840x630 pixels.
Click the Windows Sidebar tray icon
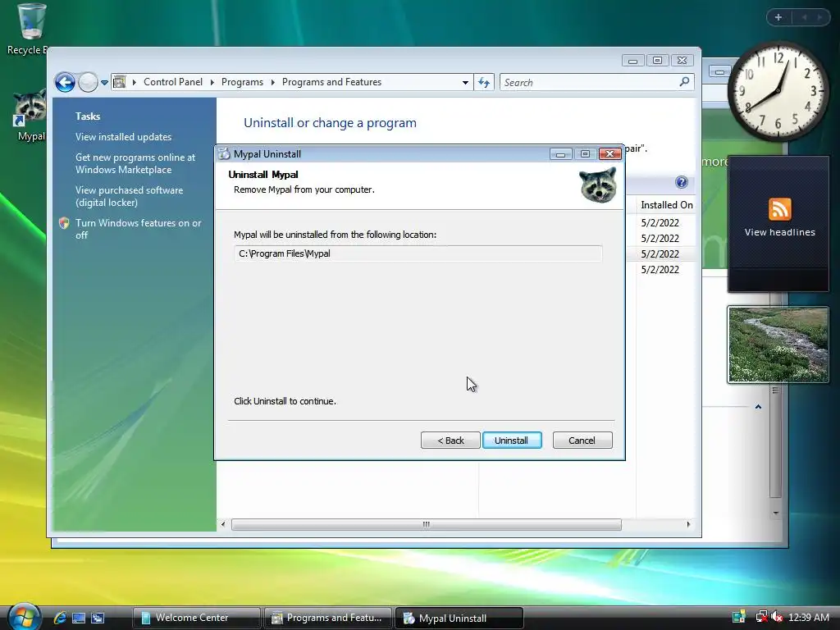(739, 617)
